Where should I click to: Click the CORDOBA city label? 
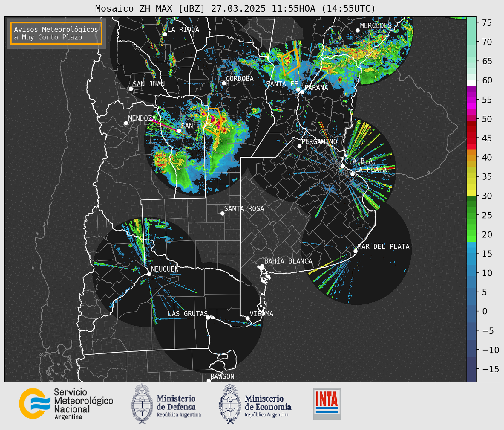240,79
